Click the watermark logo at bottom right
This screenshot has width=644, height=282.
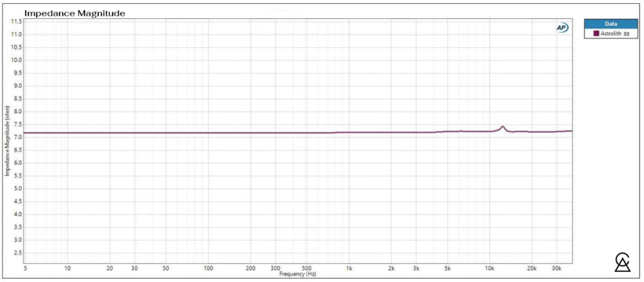pos(623,263)
